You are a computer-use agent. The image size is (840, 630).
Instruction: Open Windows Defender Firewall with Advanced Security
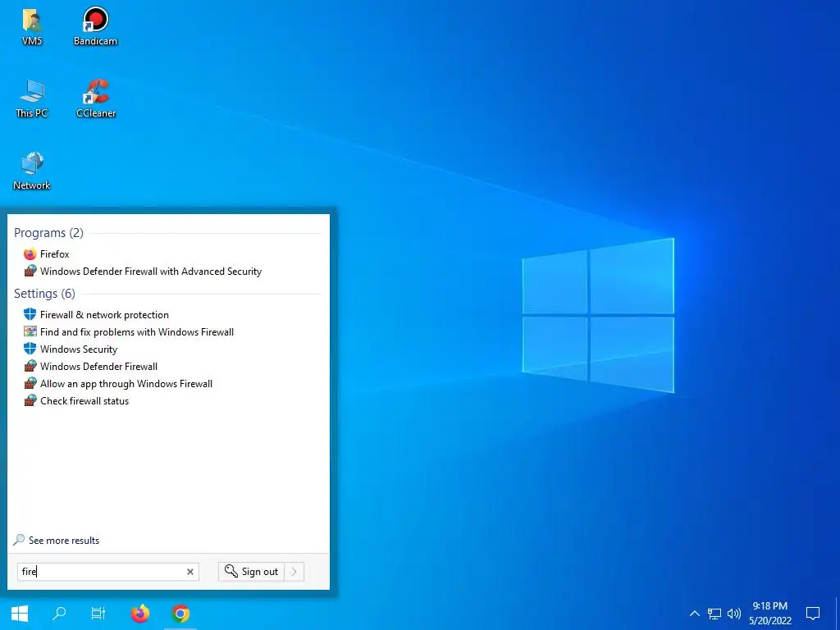click(x=151, y=271)
